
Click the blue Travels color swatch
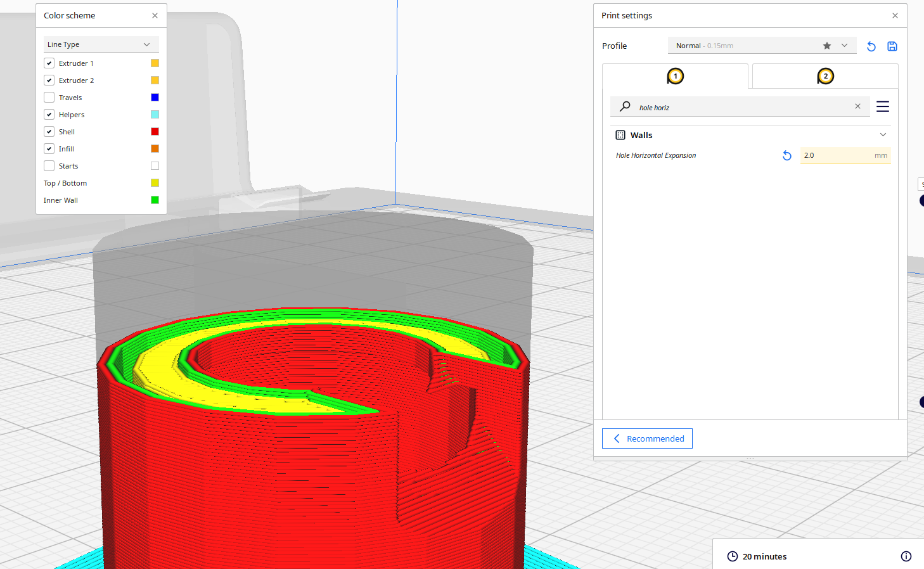pyautogui.click(x=155, y=98)
